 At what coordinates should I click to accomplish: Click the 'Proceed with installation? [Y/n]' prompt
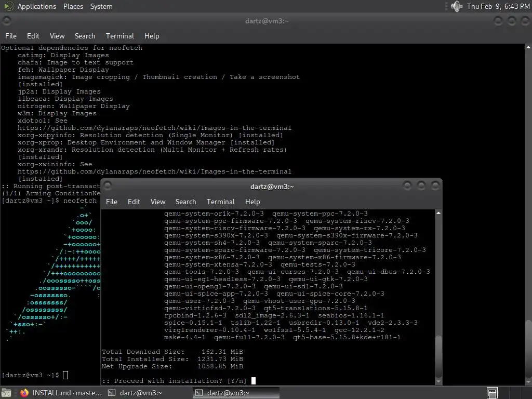click(x=175, y=381)
